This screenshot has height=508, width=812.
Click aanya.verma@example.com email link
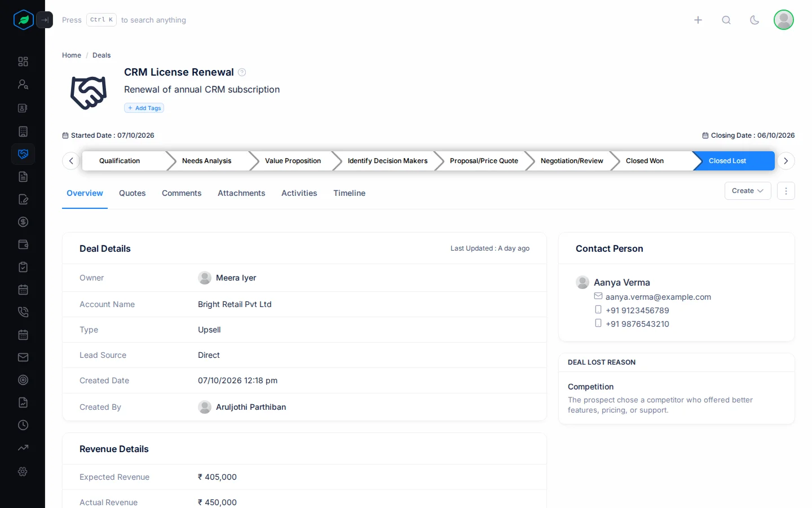[658, 297]
